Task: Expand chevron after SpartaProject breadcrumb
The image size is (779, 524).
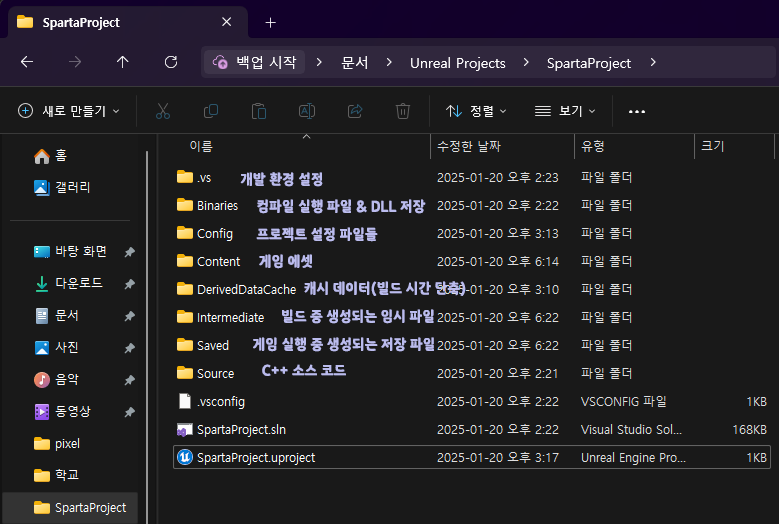Action: tap(653, 63)
